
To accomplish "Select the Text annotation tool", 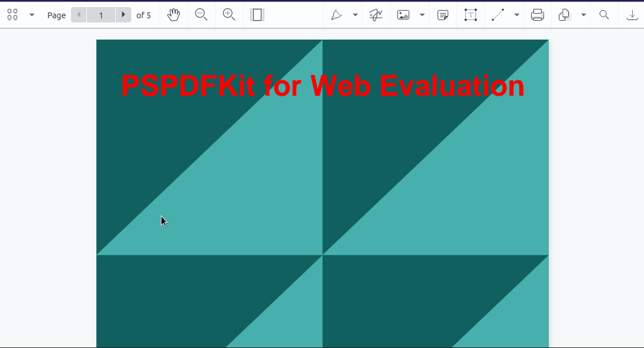I will [471, 15].
